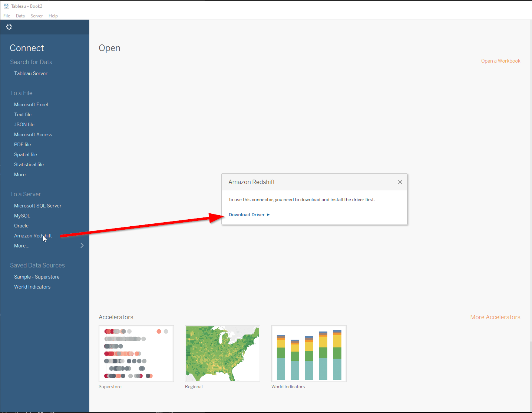Open the Regional map accelerator thumbnail
Viewport: 532px width, 413px height.
[x=222, y=353]
